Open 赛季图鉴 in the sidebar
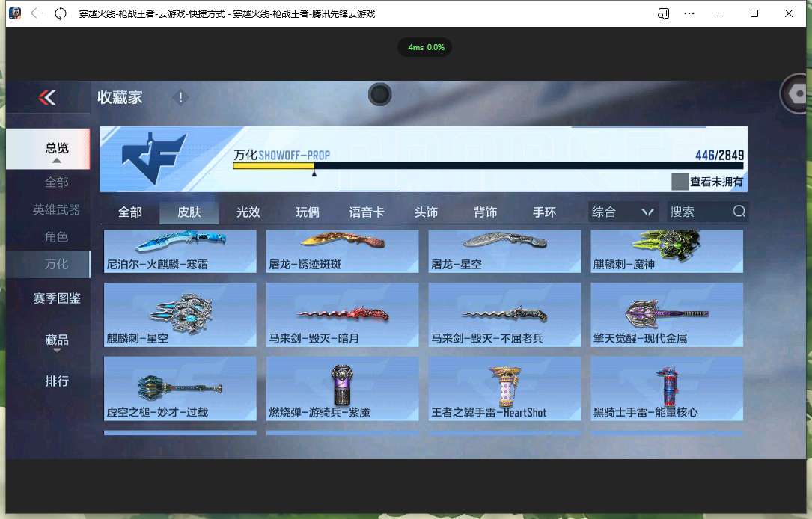The image size is (812, 519). tap(56, 298)
